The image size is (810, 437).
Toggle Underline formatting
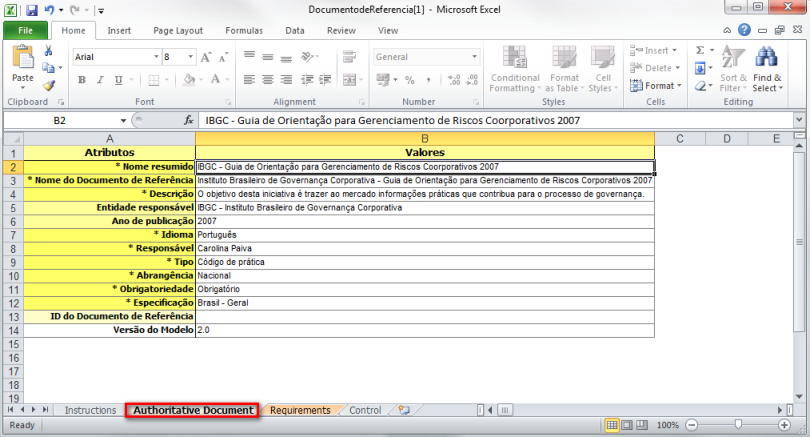118,80
